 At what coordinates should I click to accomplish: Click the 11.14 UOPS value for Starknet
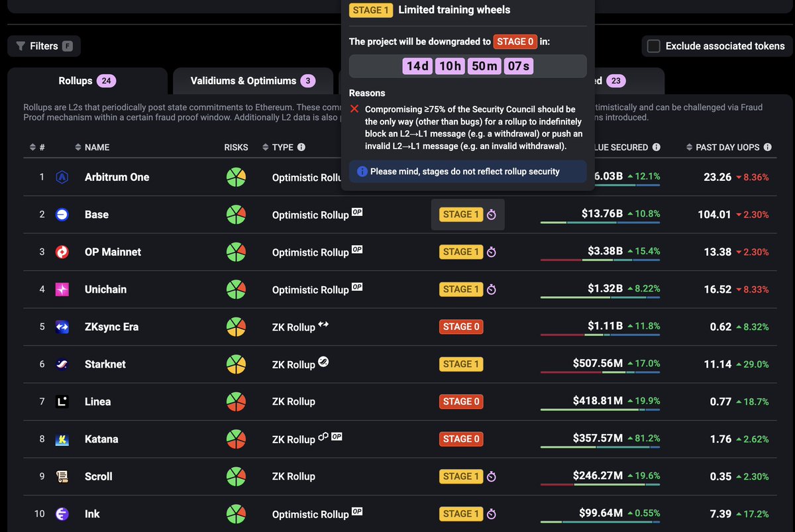tap(717, 364)
